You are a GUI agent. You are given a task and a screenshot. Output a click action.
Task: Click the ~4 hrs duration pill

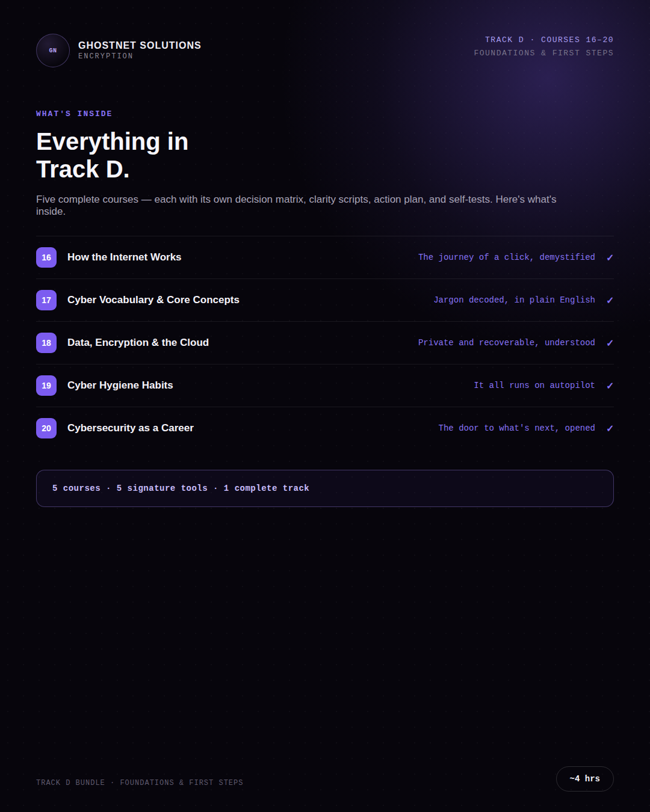click(x=585, y=779)
